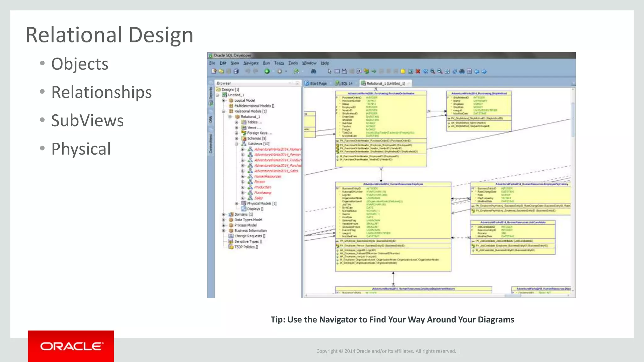Click the Save All toolbar icon
644x362 pixels.
[236, 71]
